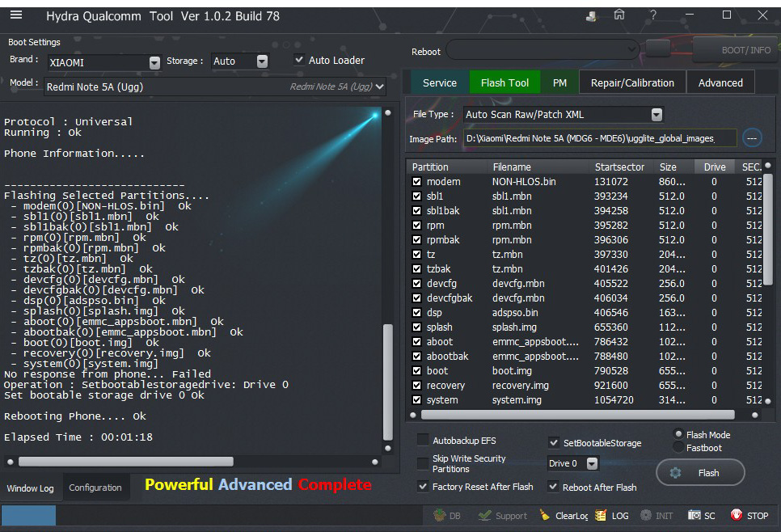Toggle Factory Reset After Flash
781x532 pixels.
[x=422, y=486]
